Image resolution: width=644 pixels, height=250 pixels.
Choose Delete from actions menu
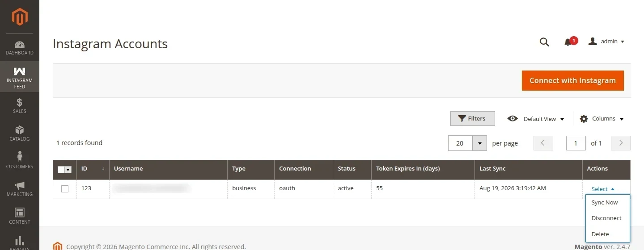[608, 234]
